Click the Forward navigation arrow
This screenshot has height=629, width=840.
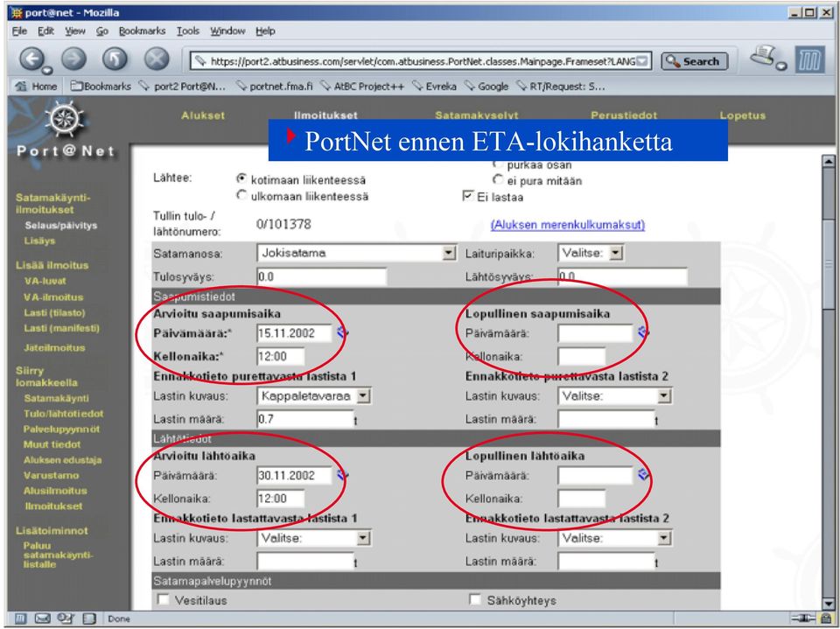(73, 59)
